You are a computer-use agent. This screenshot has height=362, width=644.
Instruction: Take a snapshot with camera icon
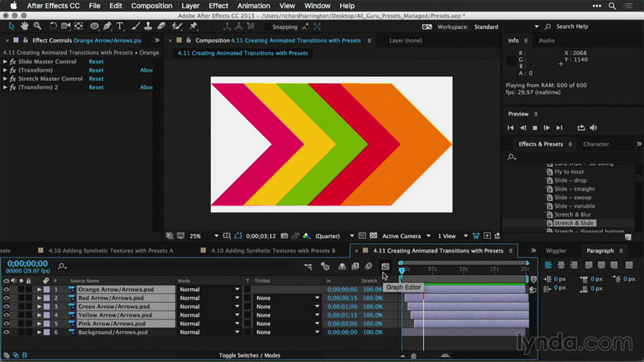coord(284,236)
